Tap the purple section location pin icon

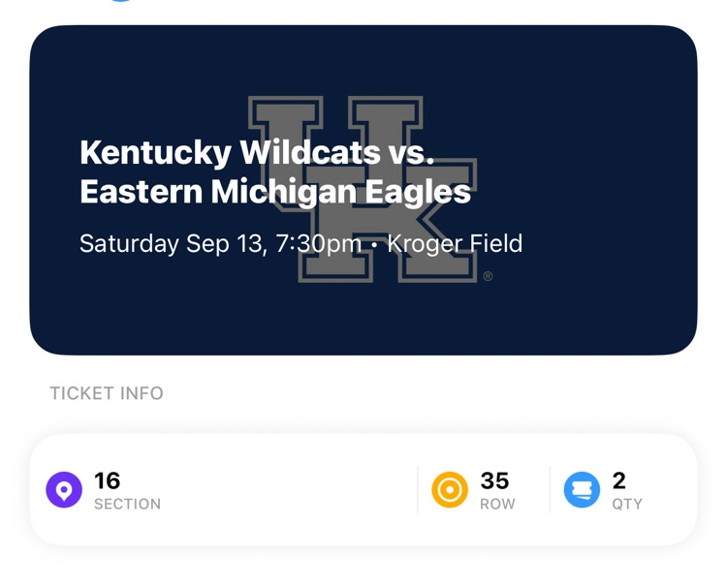64,490
